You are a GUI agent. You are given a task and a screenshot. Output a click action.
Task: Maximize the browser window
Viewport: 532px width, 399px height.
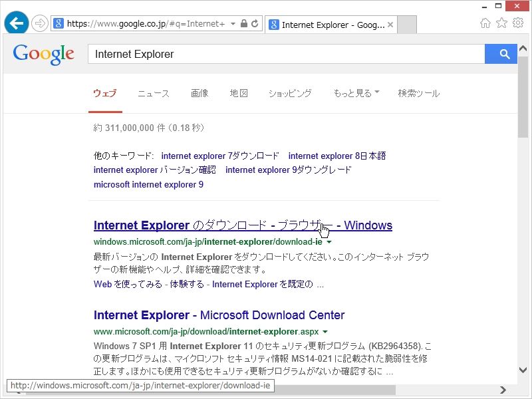pos(498,6)
